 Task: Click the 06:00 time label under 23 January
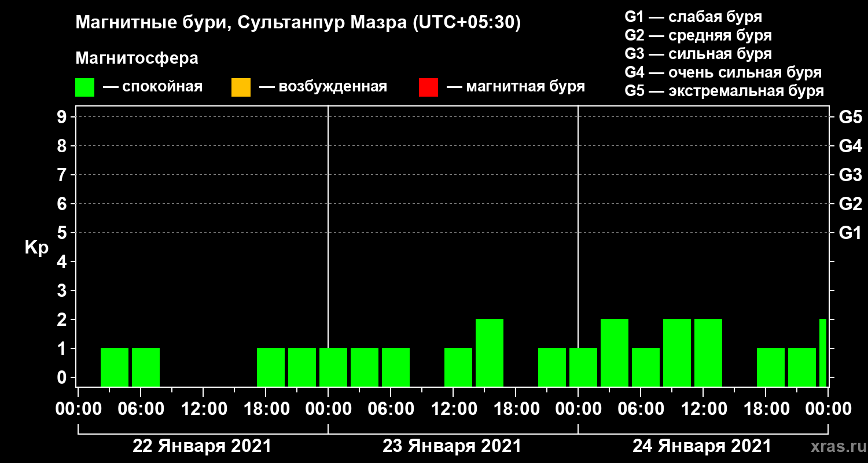pyautogui.click(x=391, y=409)
